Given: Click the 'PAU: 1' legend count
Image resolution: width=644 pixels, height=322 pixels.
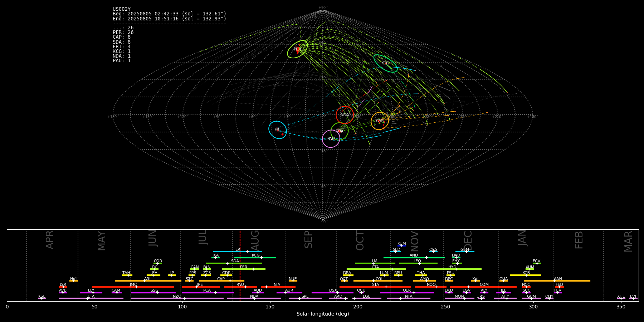Looking at the screenshot, I should coord(122,61).
